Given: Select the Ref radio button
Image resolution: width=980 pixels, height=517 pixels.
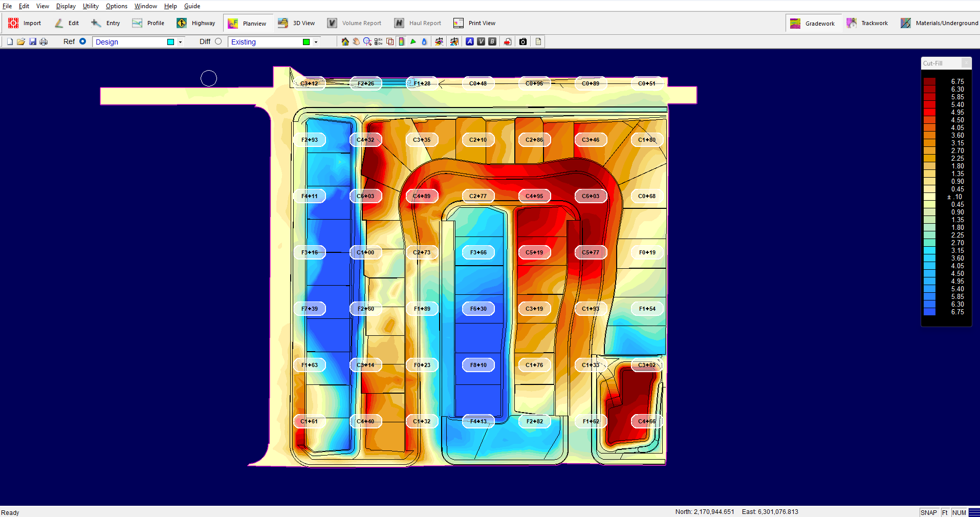Looking at the screenshot, I should tap(82, 41).
